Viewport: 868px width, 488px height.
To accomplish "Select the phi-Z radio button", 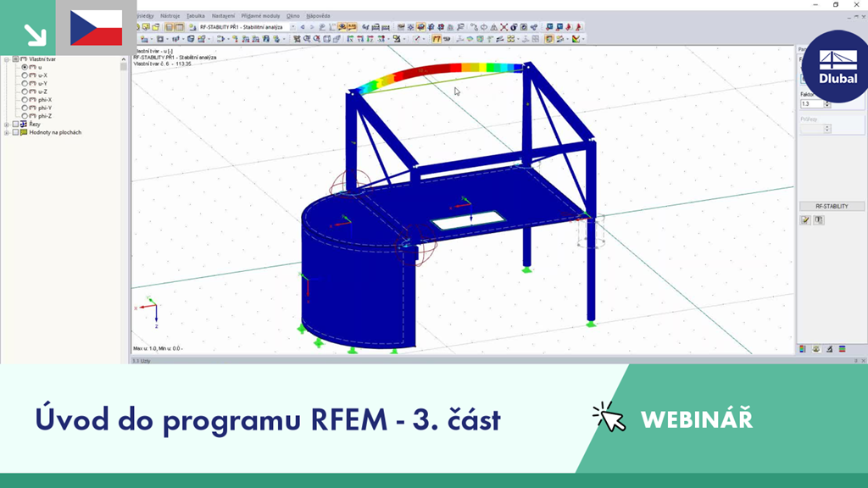I will point(25,116).
